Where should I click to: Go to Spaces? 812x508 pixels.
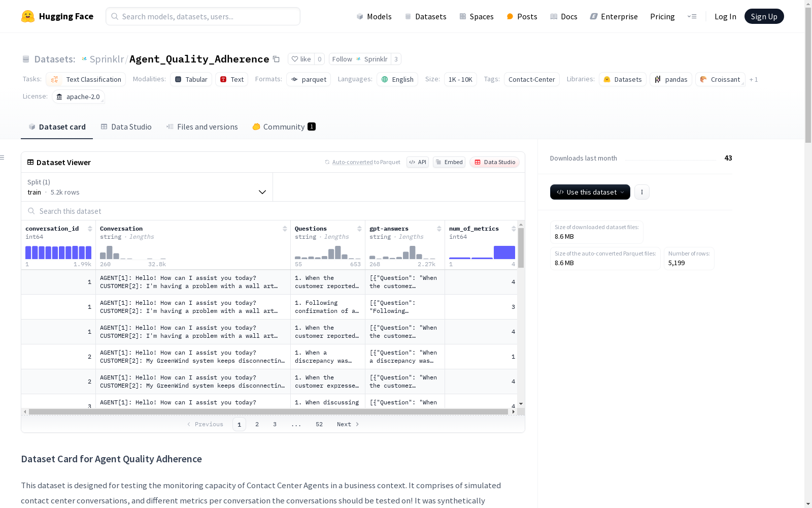pyautogui.click(x=477, y=16)
